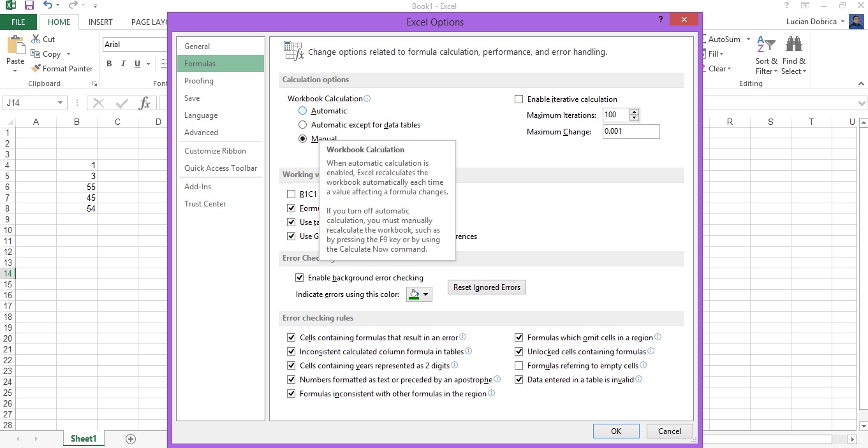This screenshot has width=868, height=448.
Task: Click the vertical scrollbar down arrow
Action: [x=864, y=426]
